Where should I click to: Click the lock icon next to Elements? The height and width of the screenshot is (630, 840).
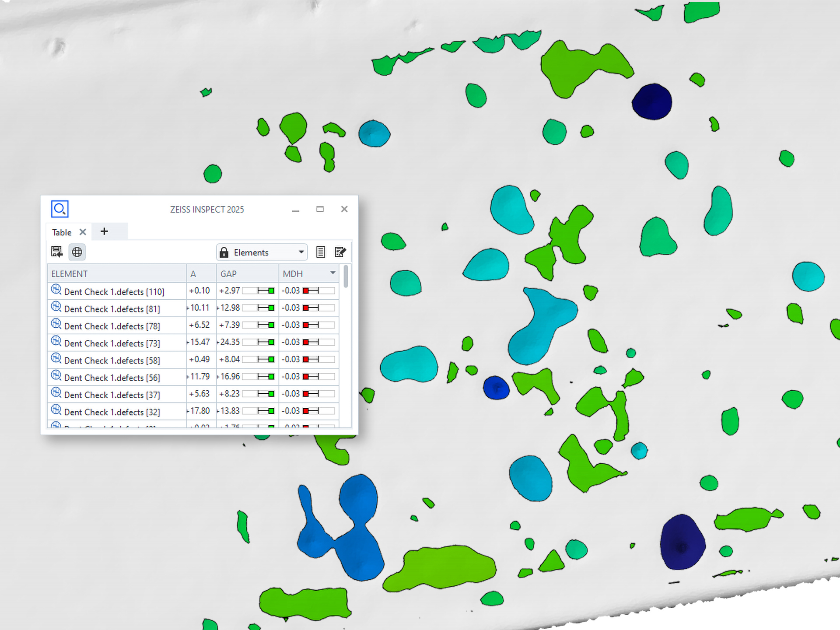[x=225, y=252]
